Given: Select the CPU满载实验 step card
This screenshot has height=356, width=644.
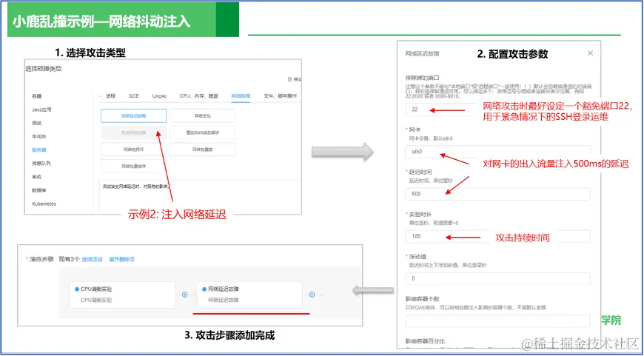Looking at the screenshot, I should point(122,295).
